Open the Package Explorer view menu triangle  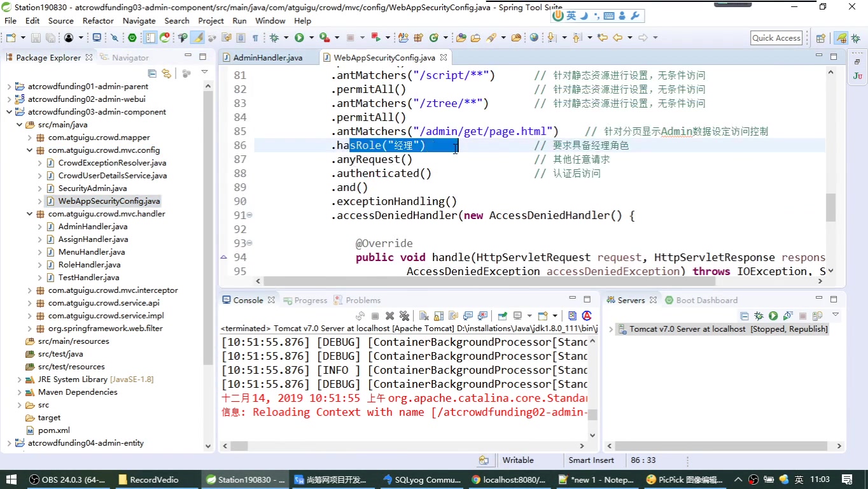coord(204,73)
